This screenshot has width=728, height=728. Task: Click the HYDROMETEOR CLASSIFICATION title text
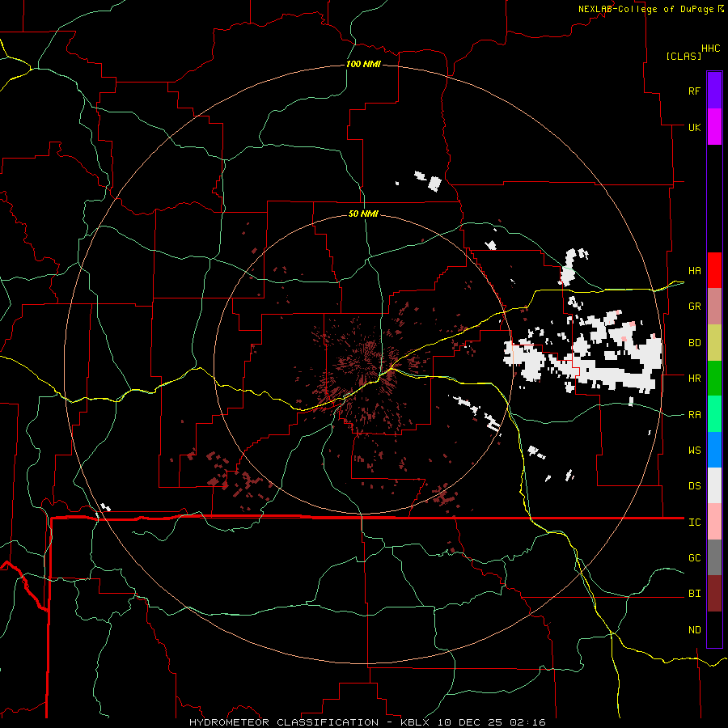(284, 722)
